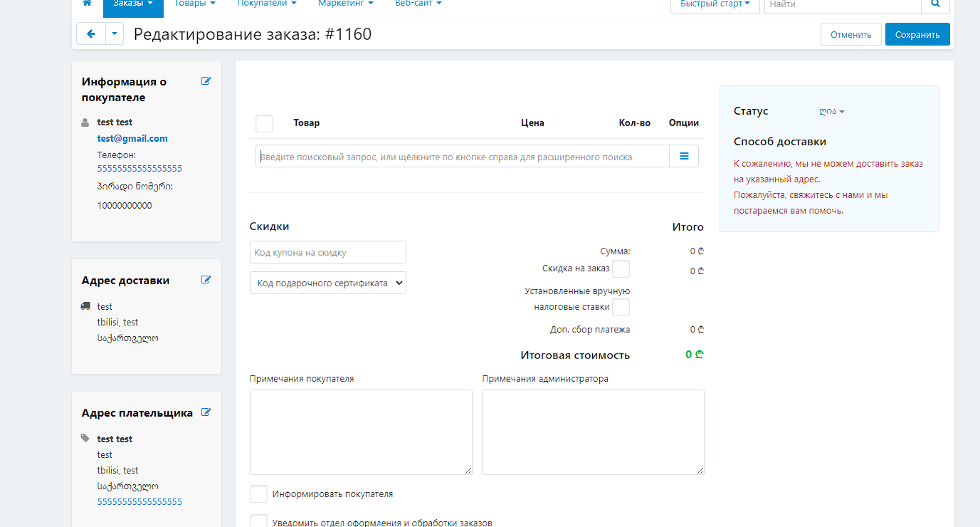Toggle the Скидка на заказ checkbox
Image resolution: width=980 pixels, height=527 pixels.
point(621,269)
